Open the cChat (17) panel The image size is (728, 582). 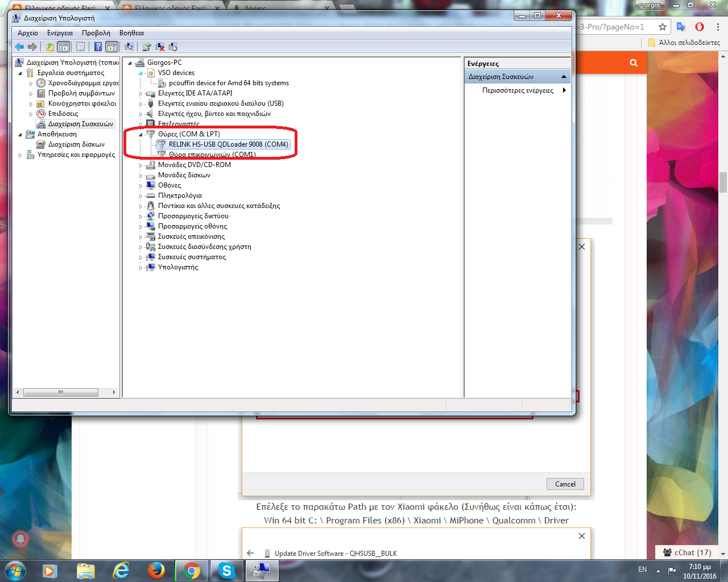(x=687, y=552)
